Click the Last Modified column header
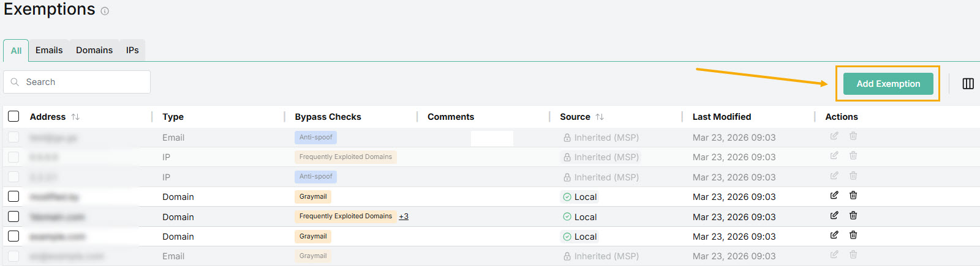980x266 pixels. point(722,117)
